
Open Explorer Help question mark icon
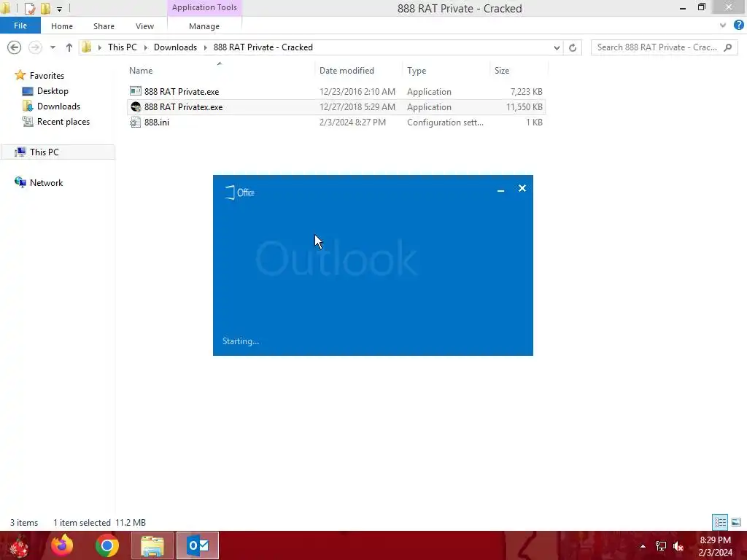click(x=738, y=26)
